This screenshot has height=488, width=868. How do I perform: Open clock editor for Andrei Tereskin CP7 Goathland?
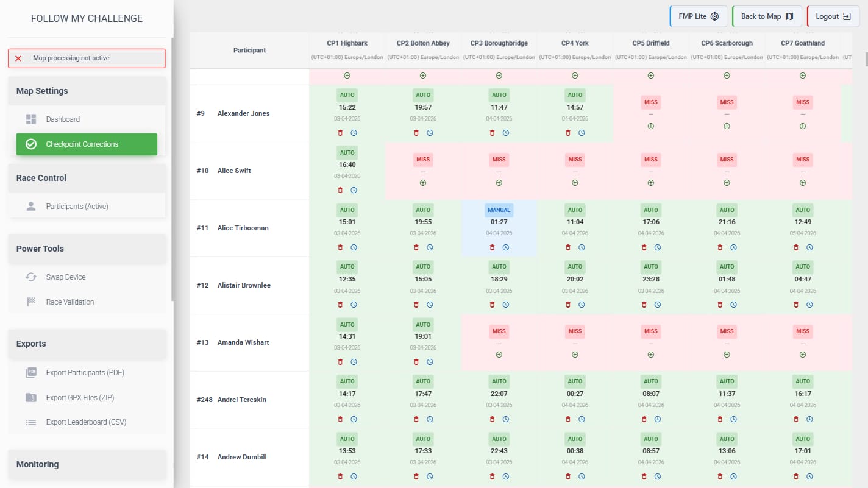[x=809, y=419]
